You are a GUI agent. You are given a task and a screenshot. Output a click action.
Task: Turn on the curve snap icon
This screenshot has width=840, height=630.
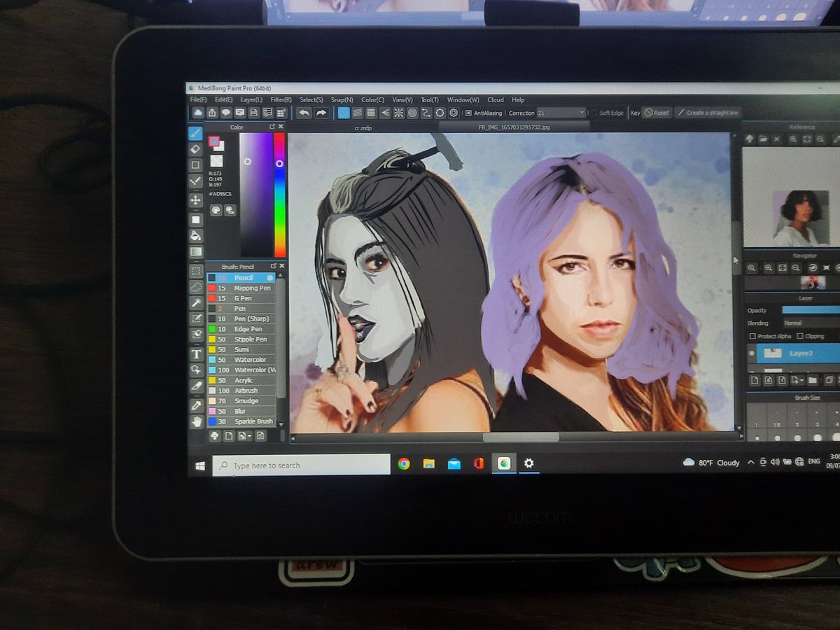[426, 113]
